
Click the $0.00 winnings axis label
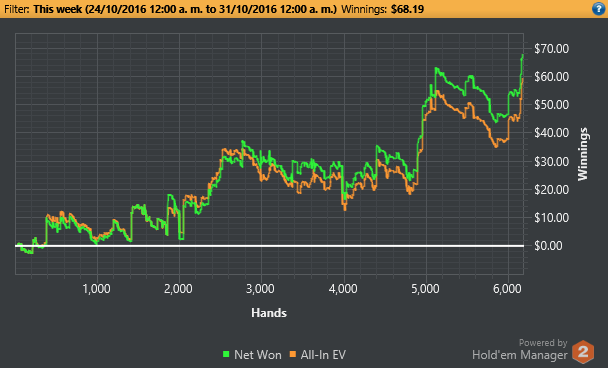coord(548,245)
